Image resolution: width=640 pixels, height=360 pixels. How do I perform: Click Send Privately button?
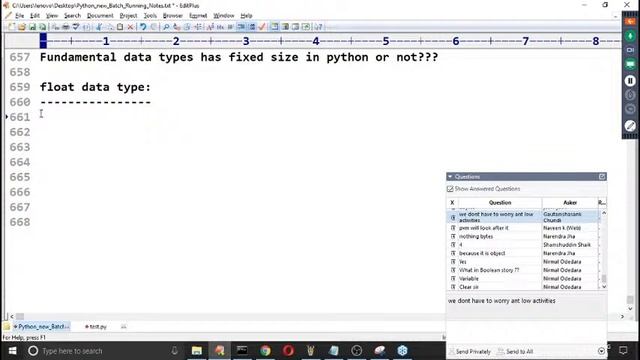pos(469,351)
